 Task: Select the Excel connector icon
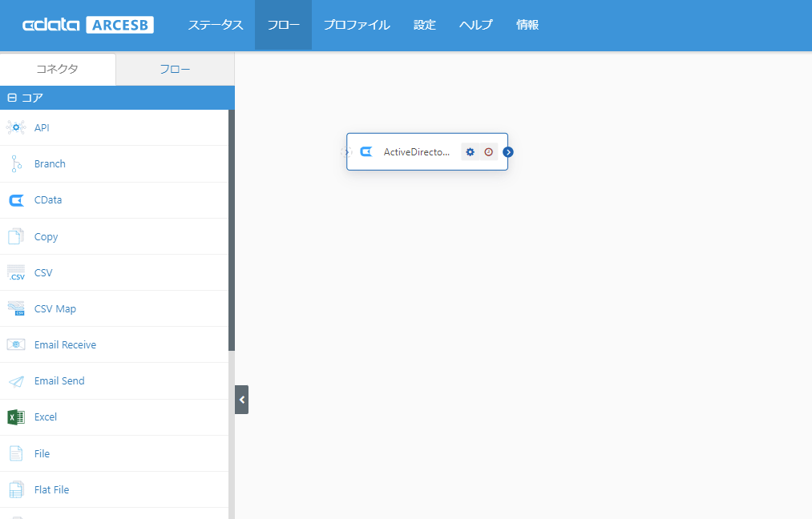coord(16,417)
